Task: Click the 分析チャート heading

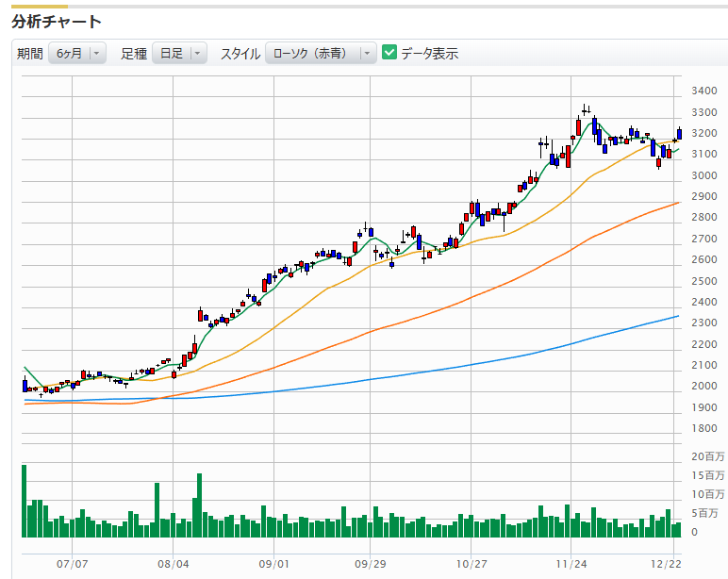Action: [57, 21]
